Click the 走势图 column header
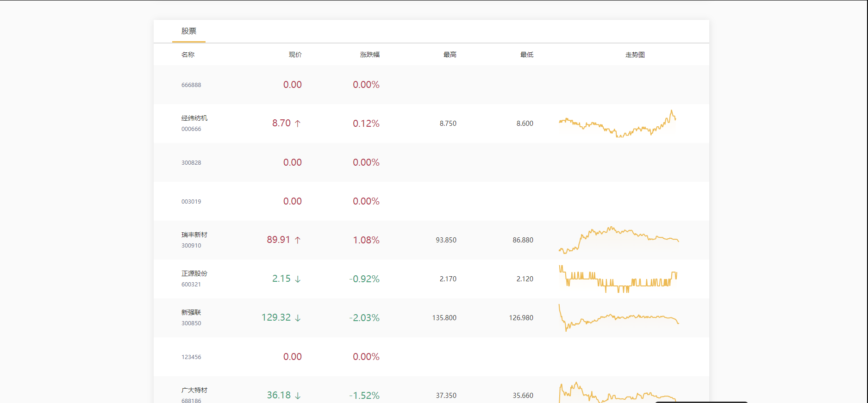Image resolution: width=868 pixels, height=403 pixels. click(635, 55)
